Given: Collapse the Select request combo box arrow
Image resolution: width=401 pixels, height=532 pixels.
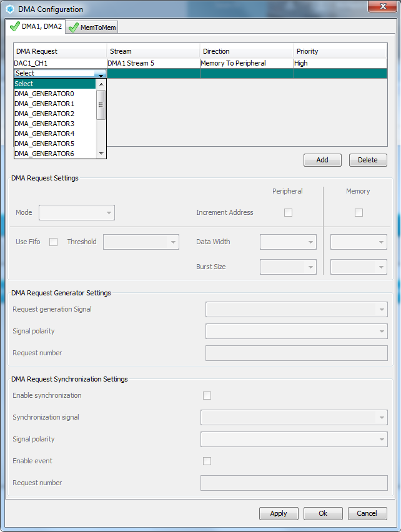Looking at the screenshot, I should click(x=101, y=74).
